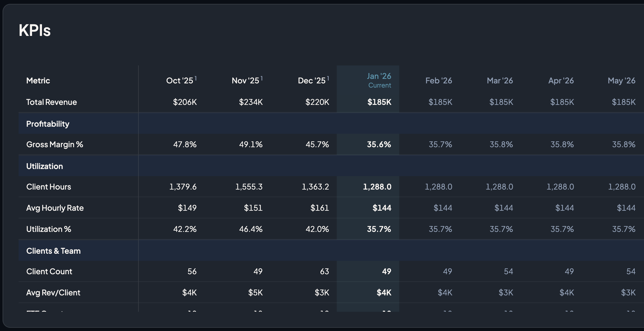Select the 35.6% current gross margin cell

pos(379,144)
